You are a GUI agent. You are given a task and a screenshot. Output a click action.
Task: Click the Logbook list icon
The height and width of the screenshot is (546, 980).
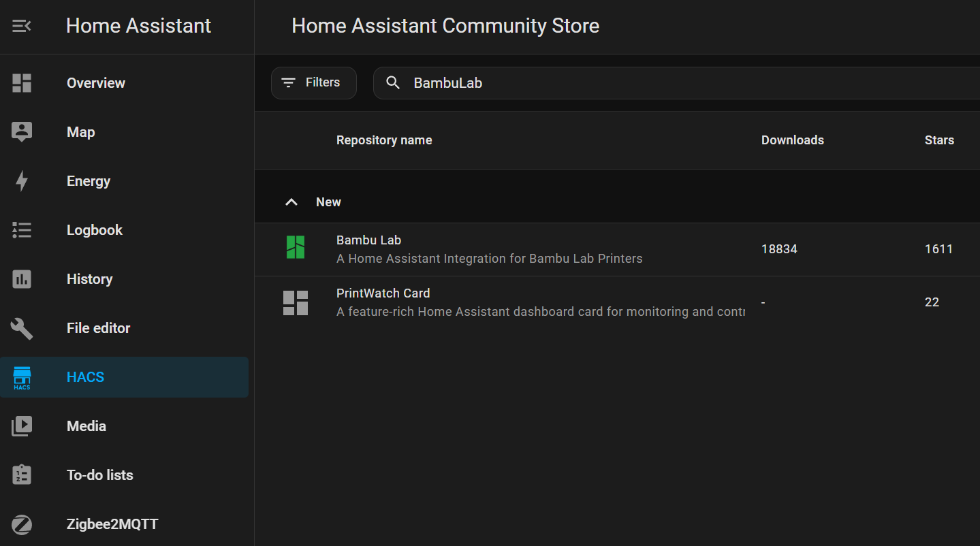tap(22, 230)
